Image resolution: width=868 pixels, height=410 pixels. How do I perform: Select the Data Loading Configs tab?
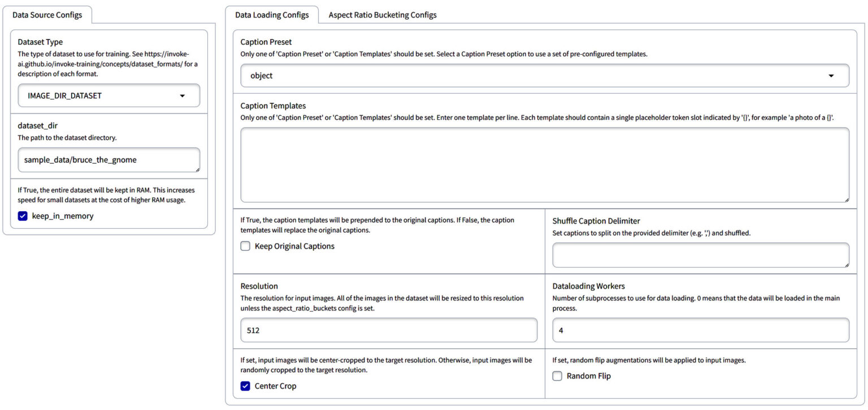pos(272,15)
